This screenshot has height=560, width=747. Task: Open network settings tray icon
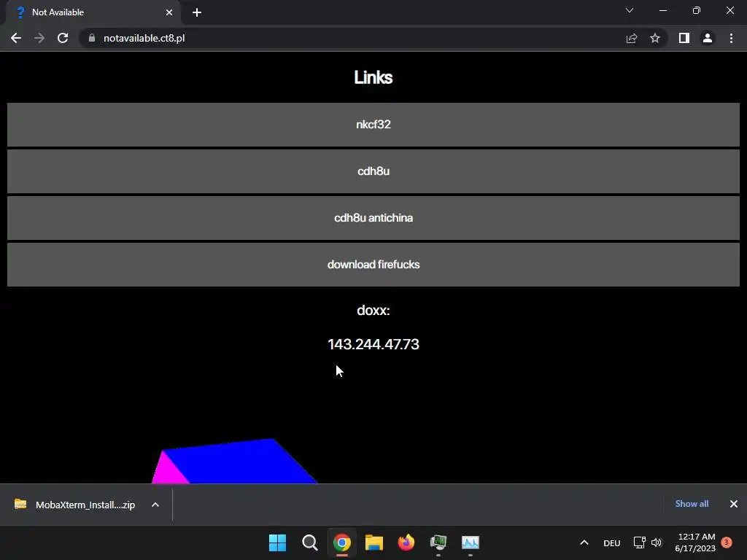[x=639, y=542]
